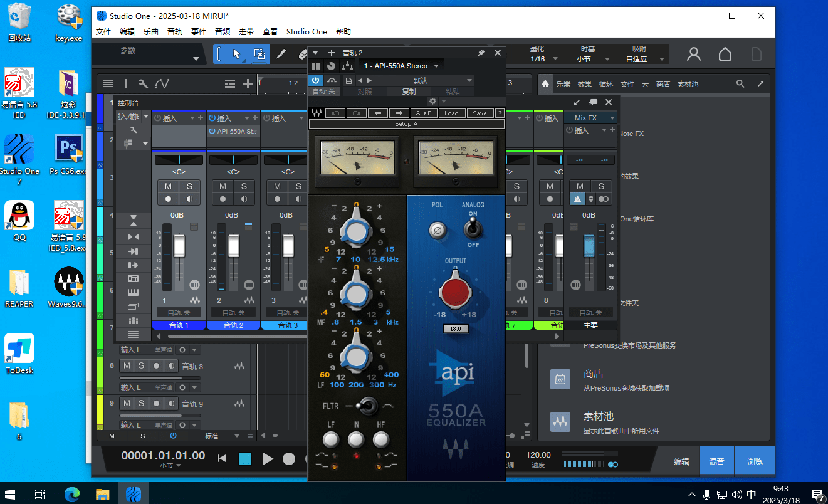Viewport: 828px width, 504px height.
Task: Go to previous Waves preset arrow
Action: [x=378, y=113]
